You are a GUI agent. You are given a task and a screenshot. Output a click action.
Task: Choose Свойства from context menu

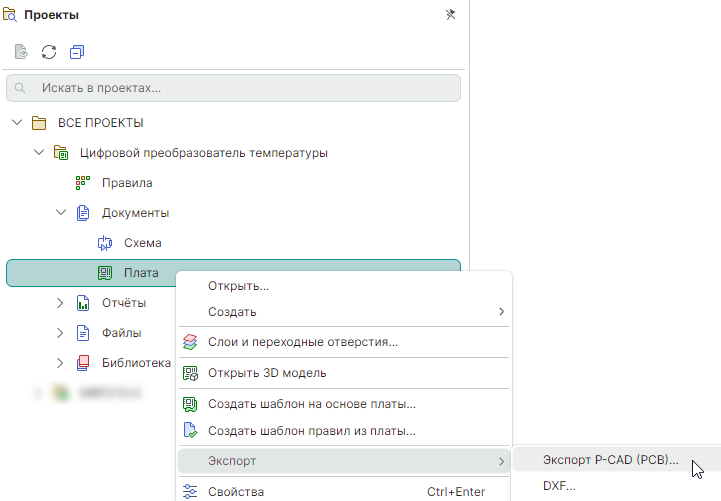coord(344,491)
